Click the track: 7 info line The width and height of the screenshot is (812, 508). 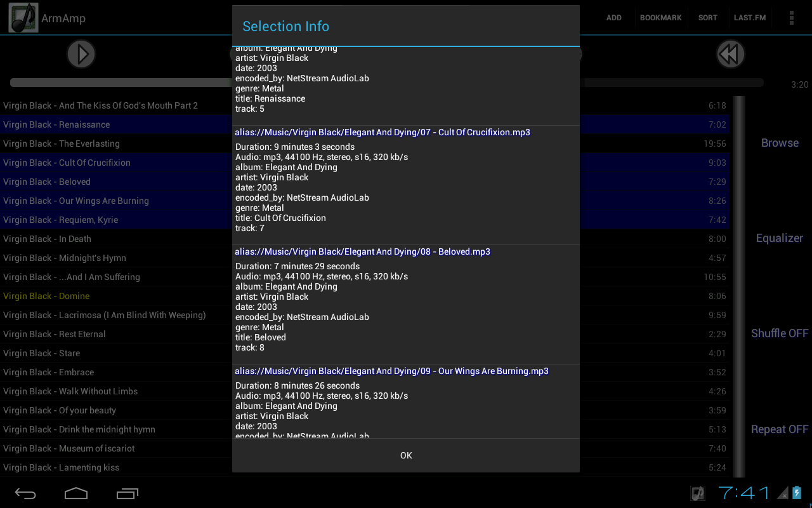(x=250, y=228)
